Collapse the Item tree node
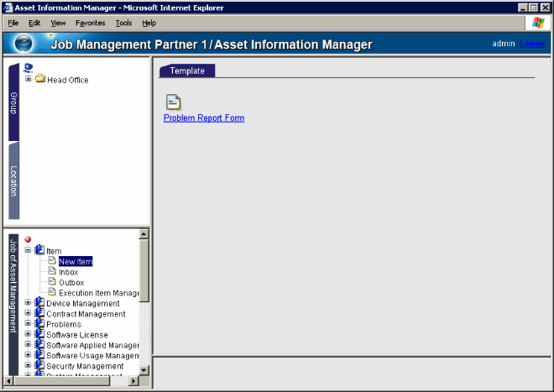 pos(28,250)
